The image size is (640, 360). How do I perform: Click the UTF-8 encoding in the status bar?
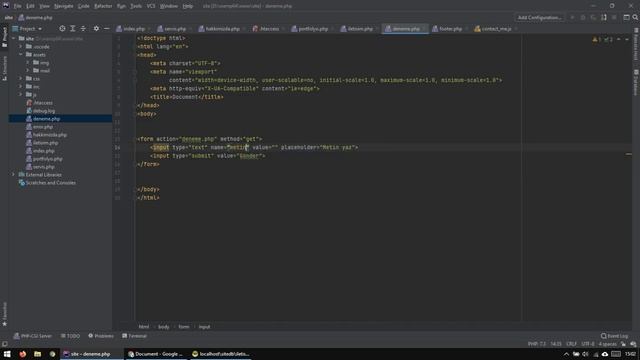coord(588,344)
